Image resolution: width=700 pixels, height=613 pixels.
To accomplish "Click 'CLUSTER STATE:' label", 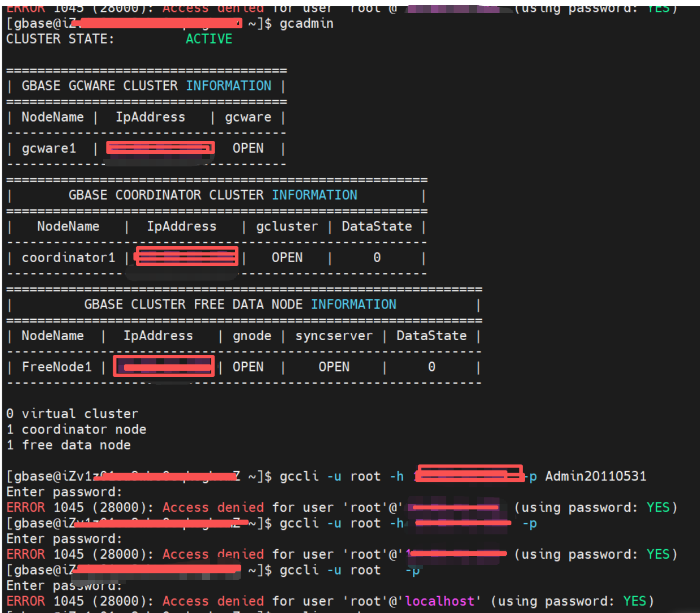I will coord(60,39).
